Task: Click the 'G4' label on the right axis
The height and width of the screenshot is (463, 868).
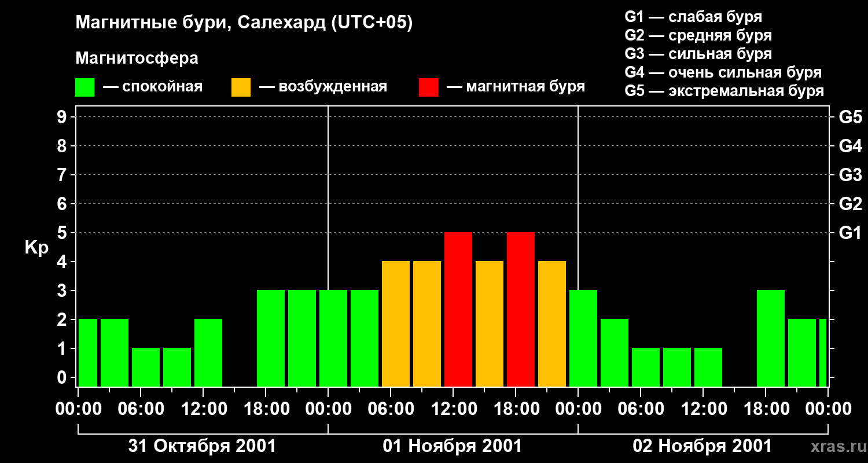Action: pos(850,146)
